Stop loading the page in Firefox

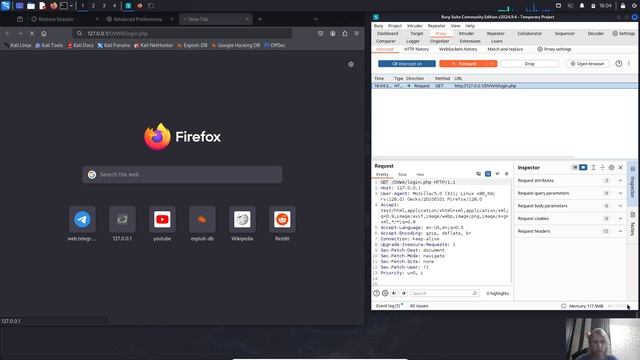[x=32, y=33]
